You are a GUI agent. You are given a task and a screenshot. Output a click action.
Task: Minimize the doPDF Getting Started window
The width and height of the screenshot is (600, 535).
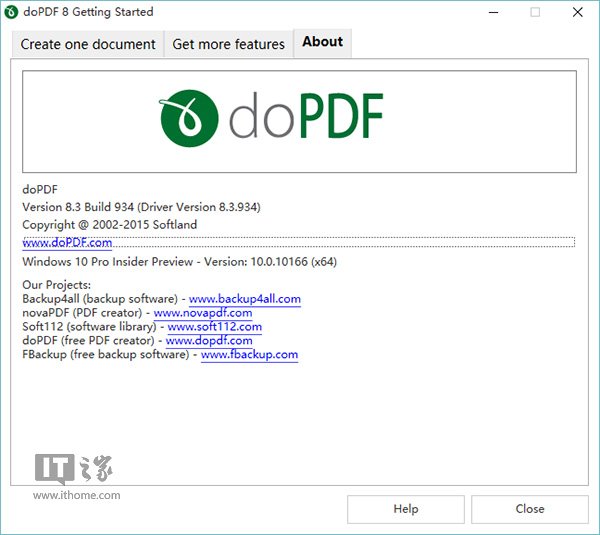[494, 12]
